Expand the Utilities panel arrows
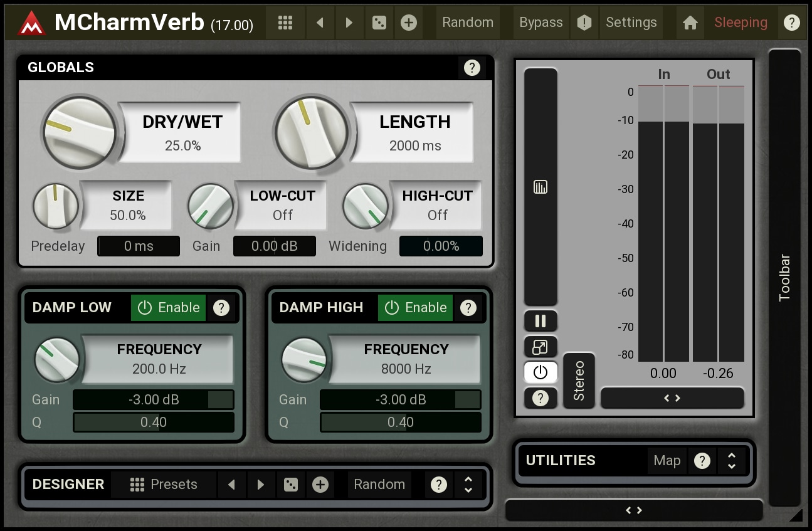 (732, 461)
